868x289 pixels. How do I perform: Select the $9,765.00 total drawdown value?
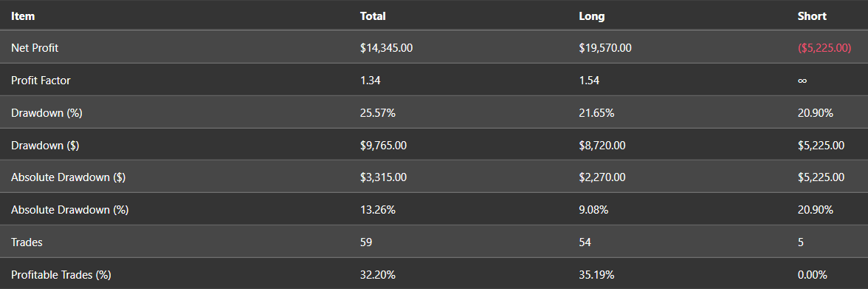(384, 146)
